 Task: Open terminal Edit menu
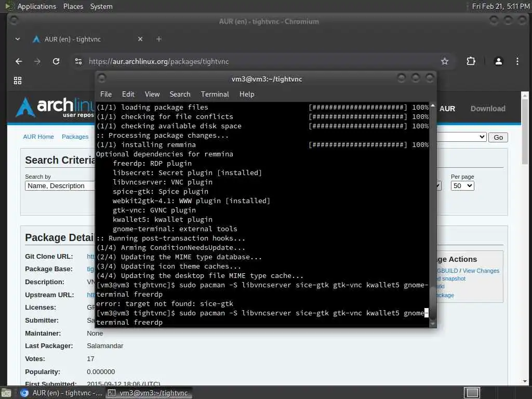click(x=128, y=95)
